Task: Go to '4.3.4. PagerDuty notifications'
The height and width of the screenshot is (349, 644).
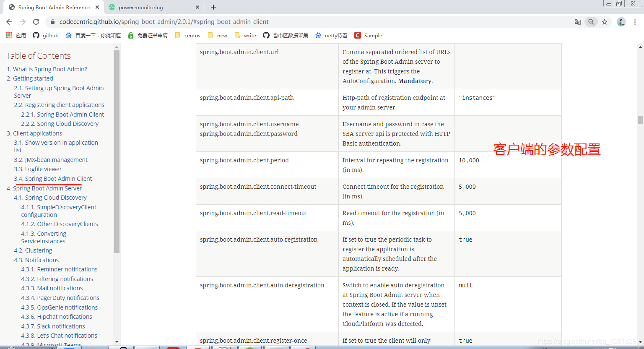Action: pos(60,298)
